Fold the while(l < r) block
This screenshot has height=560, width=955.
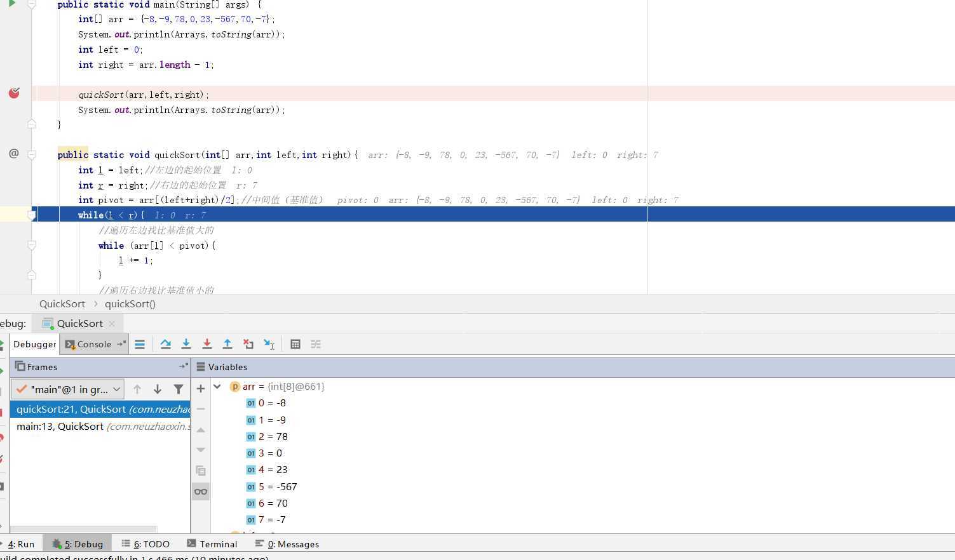click(x=32, y=215)
